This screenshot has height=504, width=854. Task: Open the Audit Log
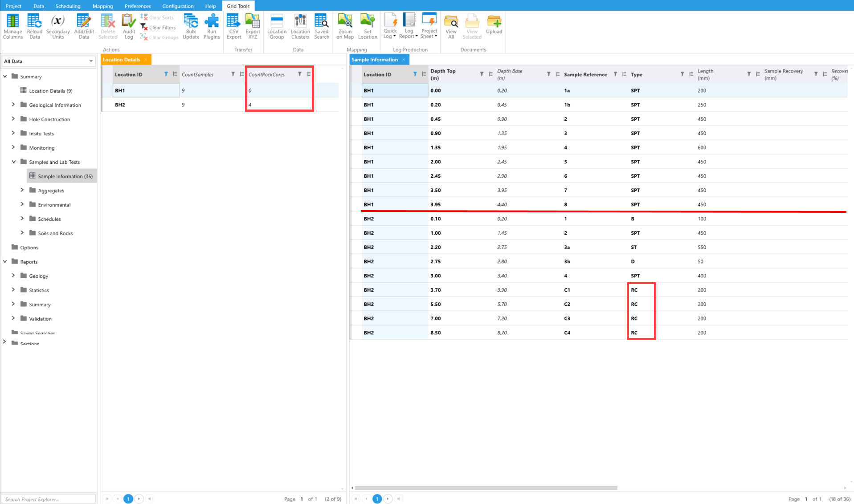pos(129,26)
